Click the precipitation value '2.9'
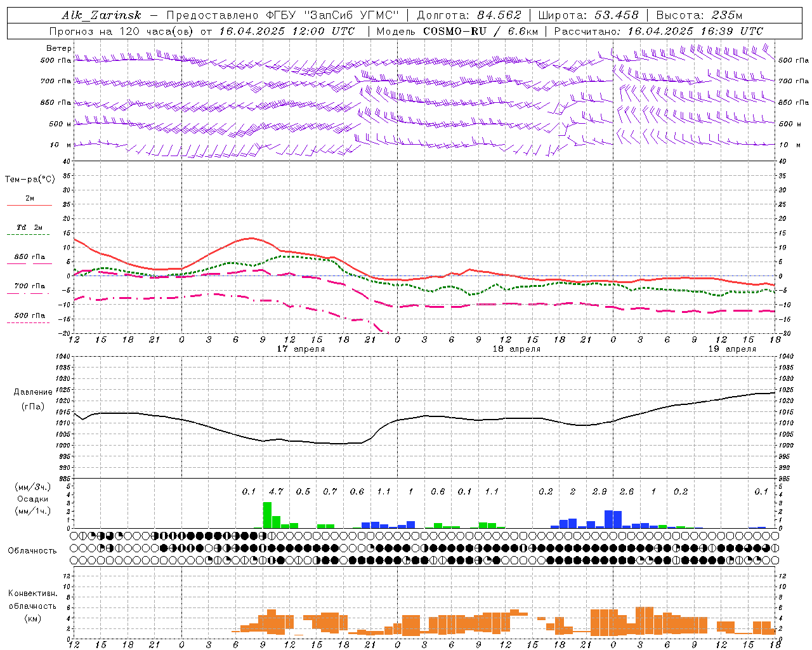Screen dimensions: 812x650 tap(599, 491)
